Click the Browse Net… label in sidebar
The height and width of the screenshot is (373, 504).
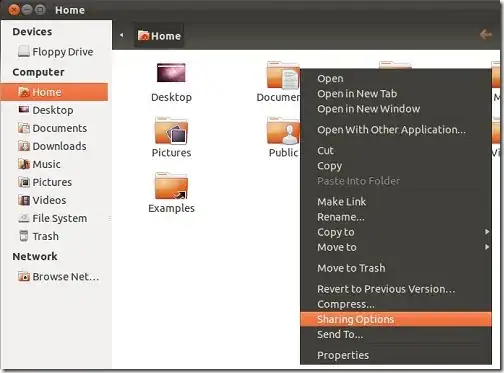click(66, 277)
